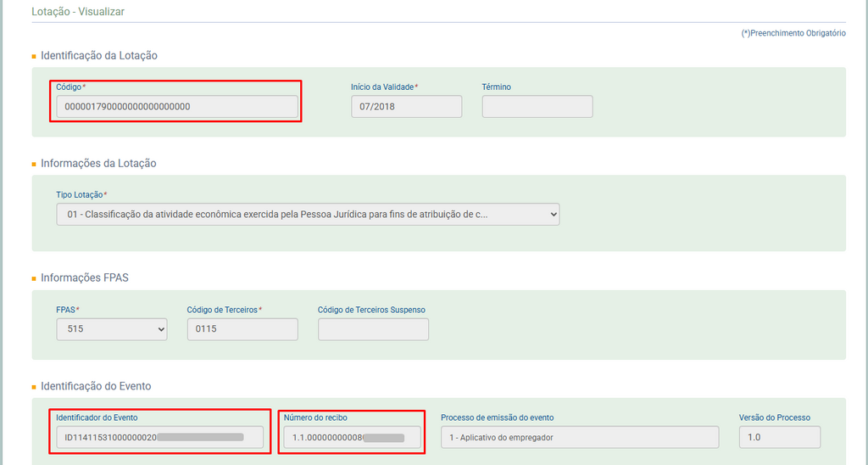
Task: Click the orange bullet beside Informações FPAS
Action: tap(34, 279)
